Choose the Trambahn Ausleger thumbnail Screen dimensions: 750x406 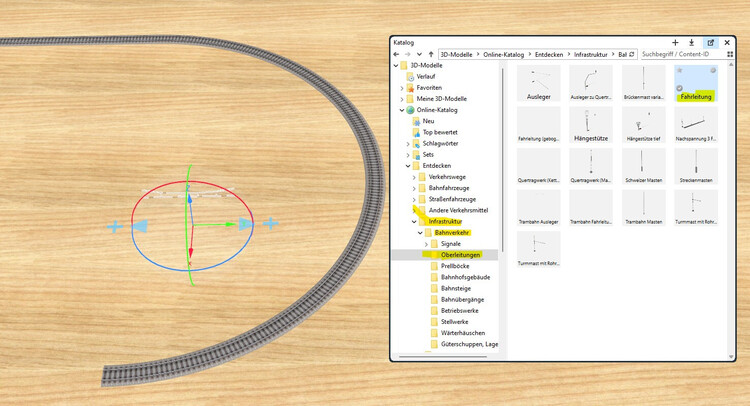pos(539,208)
